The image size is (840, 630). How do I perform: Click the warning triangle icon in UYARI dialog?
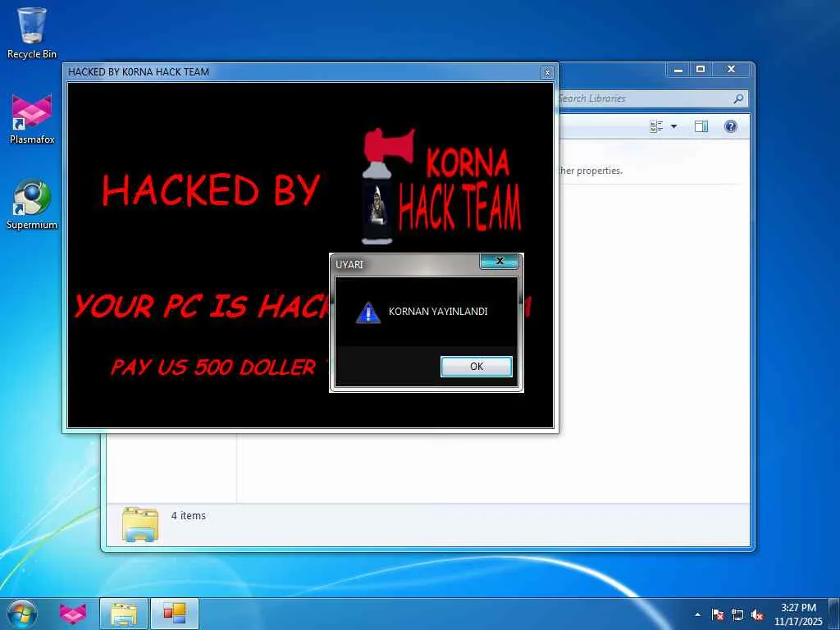point(368,313)
